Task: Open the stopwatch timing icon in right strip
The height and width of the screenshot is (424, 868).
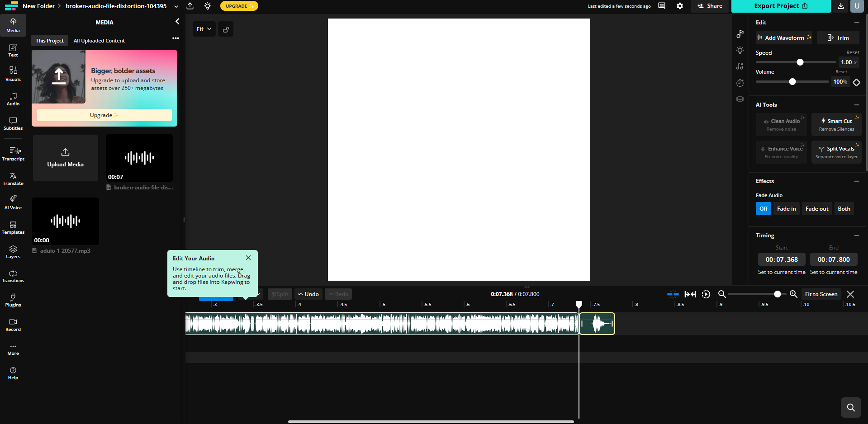Action: pos(740,83)
